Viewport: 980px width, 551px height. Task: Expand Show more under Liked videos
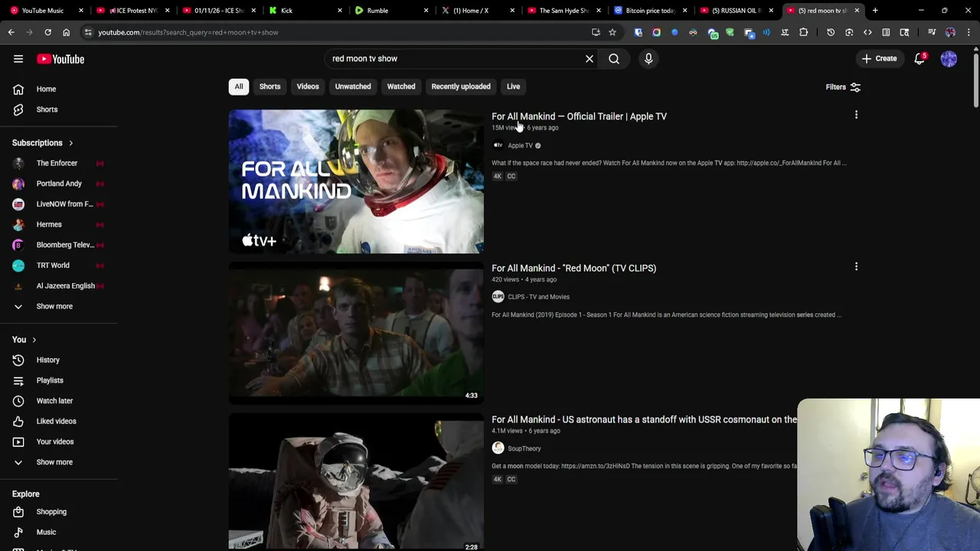[x=54, y=462]
